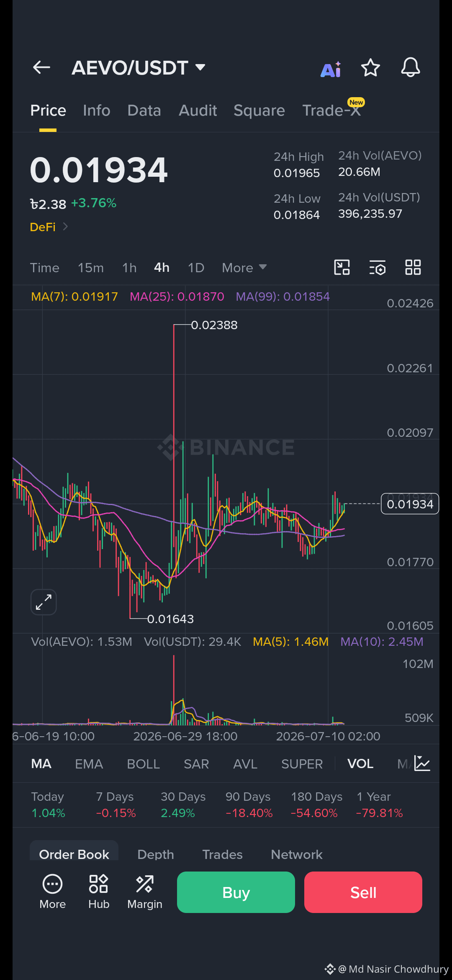This screenshot has height=980, width=452.
Task: Tap the 90 Days -18.40% change
Action: click(x=249, y=805)
